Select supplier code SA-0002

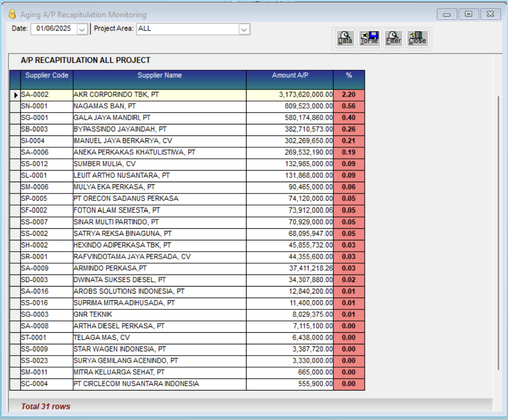(x=47, y=95)
